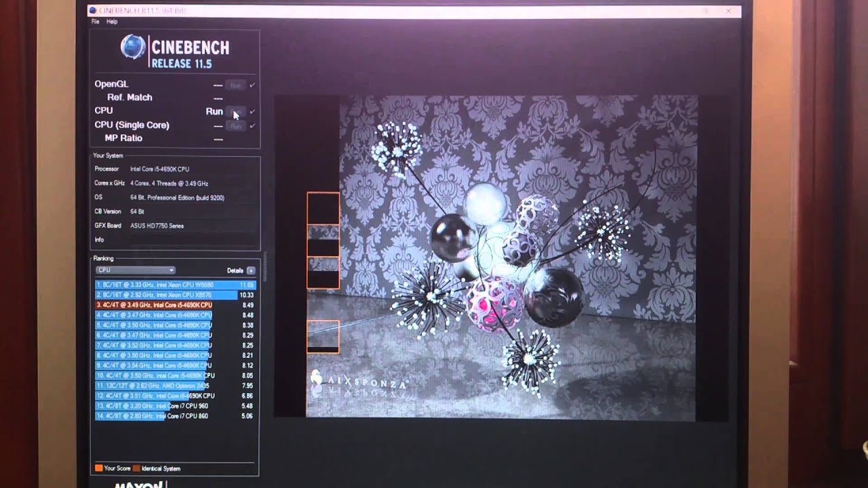Click the Cinebench title bar app icon
The width and height of the screenshot is (868, 488).
93,10
